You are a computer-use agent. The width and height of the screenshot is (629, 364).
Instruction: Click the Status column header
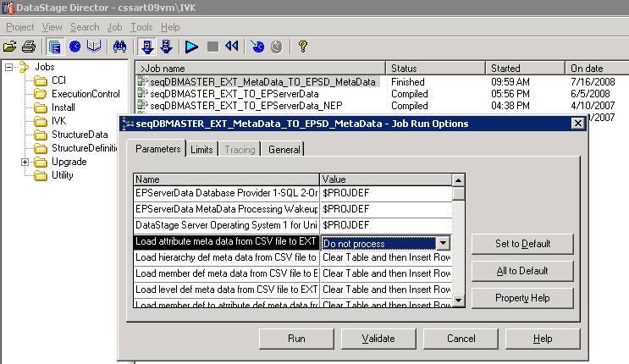(435, 69)
